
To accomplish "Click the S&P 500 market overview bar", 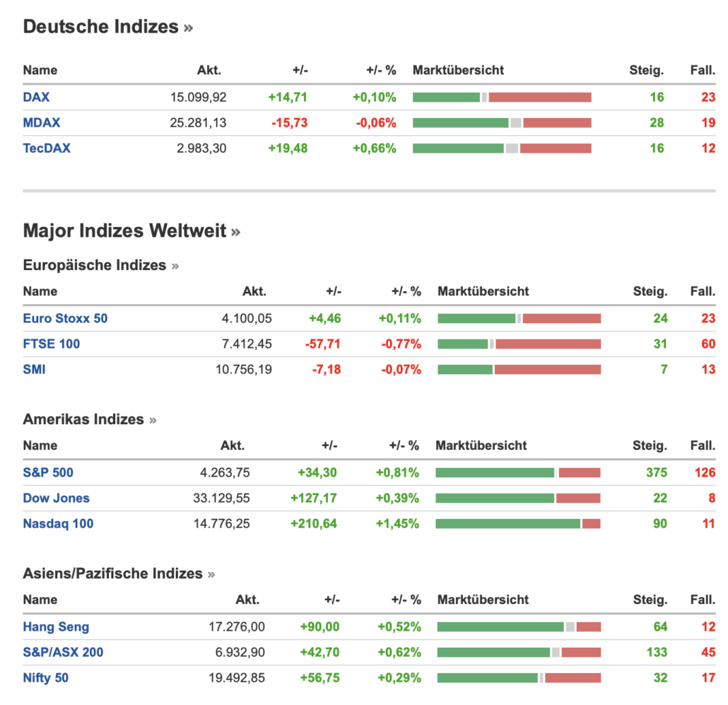I will click(518, 472).
